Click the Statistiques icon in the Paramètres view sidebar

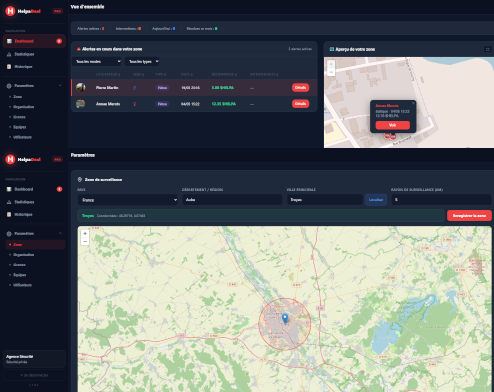(x=9, y=202)
